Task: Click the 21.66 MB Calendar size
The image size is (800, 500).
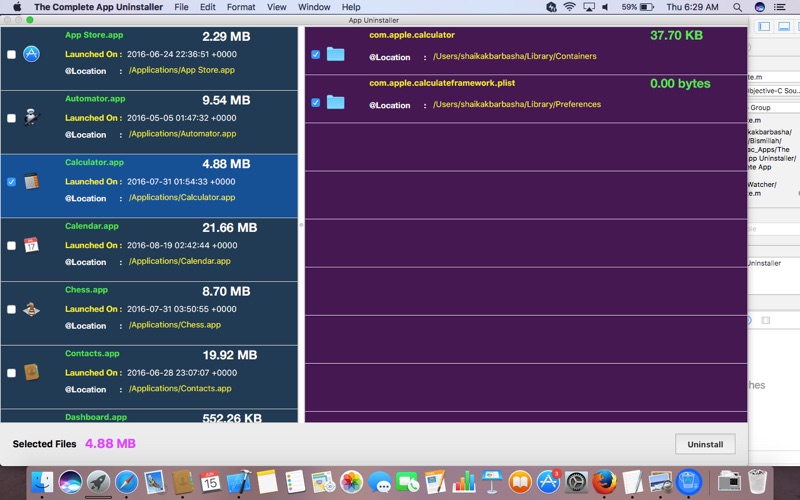Action: pyautogui.click(x=230, y=228)
